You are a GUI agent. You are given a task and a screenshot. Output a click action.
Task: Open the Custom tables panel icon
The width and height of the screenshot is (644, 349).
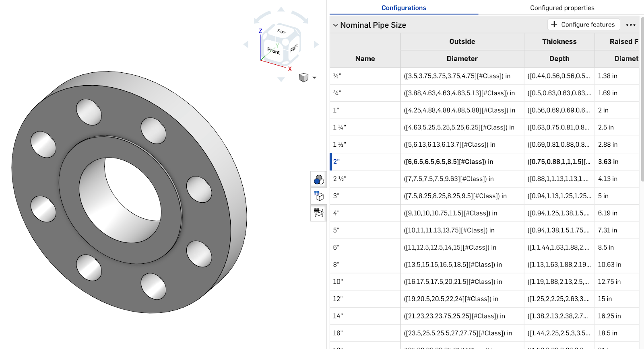pyautogui.click(x=318, y=213)
